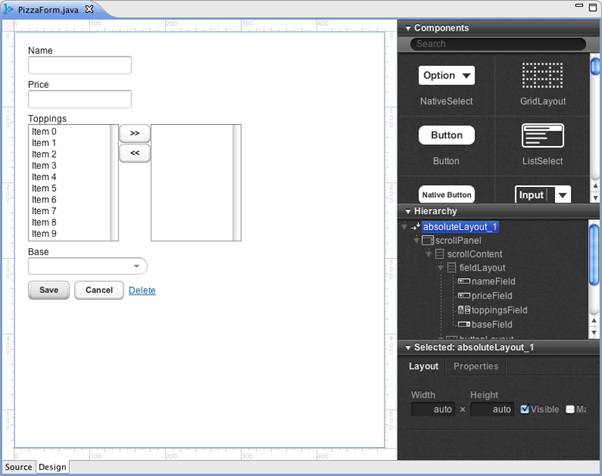This screenshot has height=476, width=602.
Task: Click the >> move-right button in Toppings
Action: (134, 133)
